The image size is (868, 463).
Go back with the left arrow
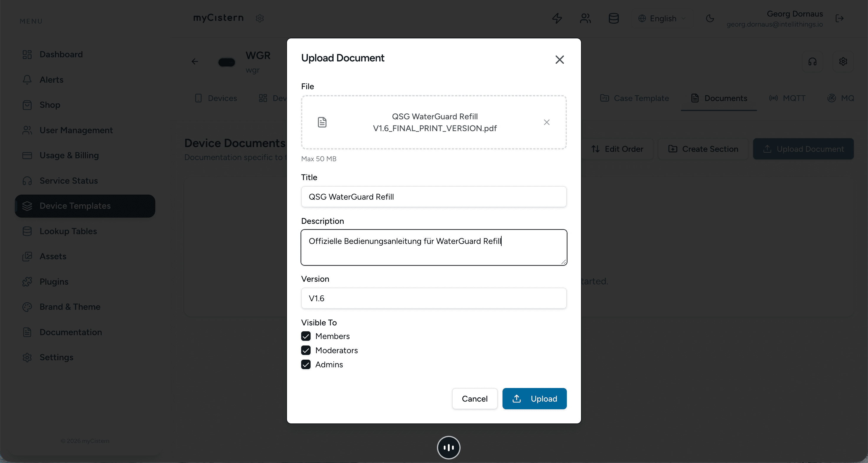(195, 61)
